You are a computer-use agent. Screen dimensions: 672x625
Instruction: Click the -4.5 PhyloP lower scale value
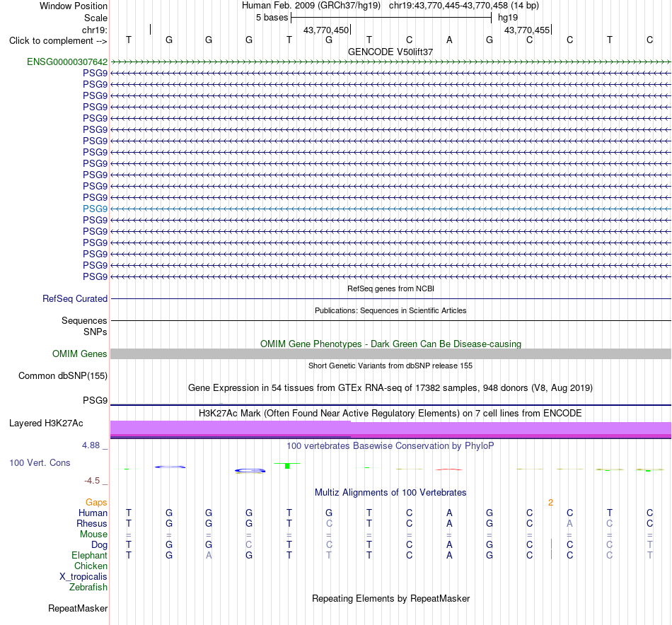92,481
